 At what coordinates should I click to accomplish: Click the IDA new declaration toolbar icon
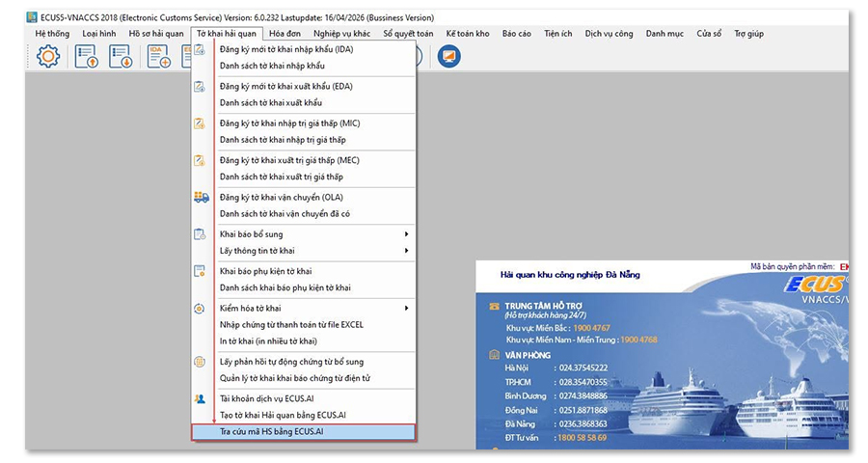click(158, 57)
